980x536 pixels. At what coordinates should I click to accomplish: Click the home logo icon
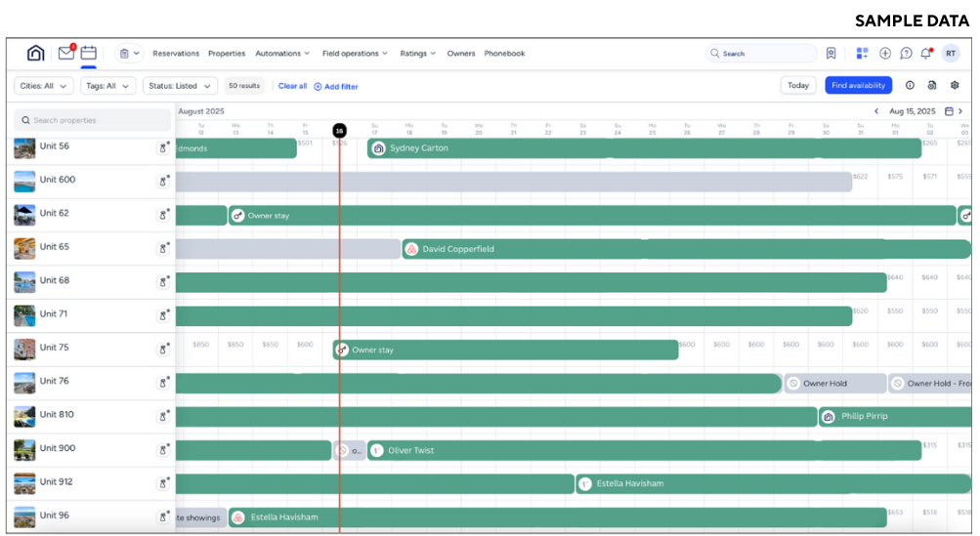[36, 54]
